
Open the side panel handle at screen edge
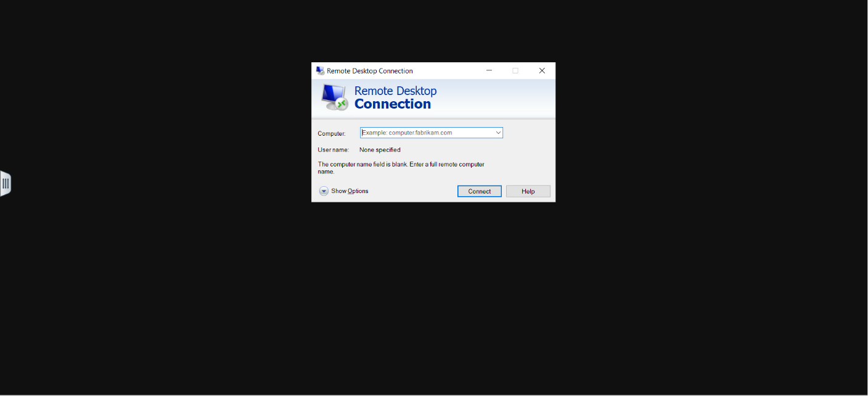(6, 183)
